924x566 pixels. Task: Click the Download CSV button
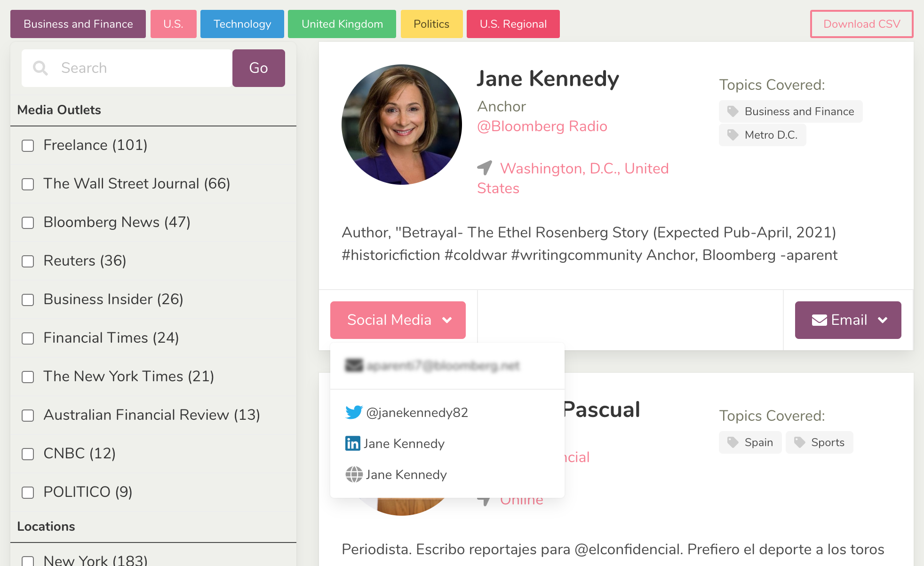[x=861, y=24]
